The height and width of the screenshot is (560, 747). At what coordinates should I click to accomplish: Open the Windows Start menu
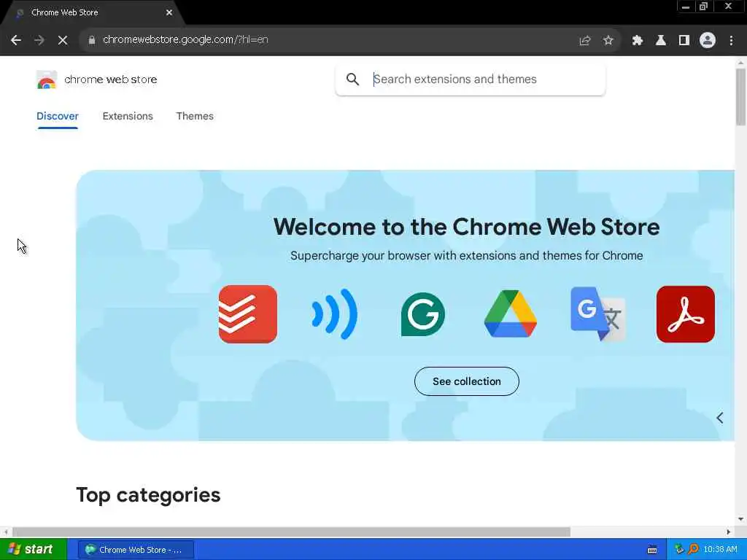point(32,550)
